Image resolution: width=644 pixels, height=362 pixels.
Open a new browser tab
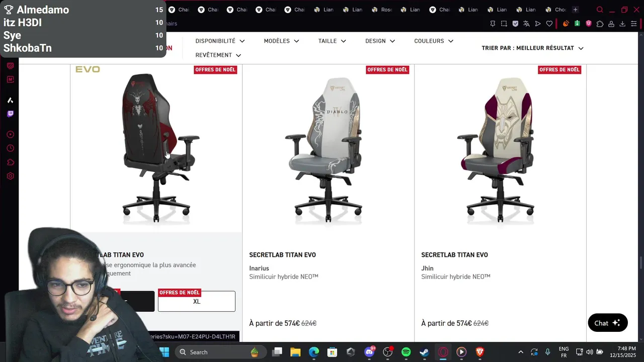coord(575,10)
